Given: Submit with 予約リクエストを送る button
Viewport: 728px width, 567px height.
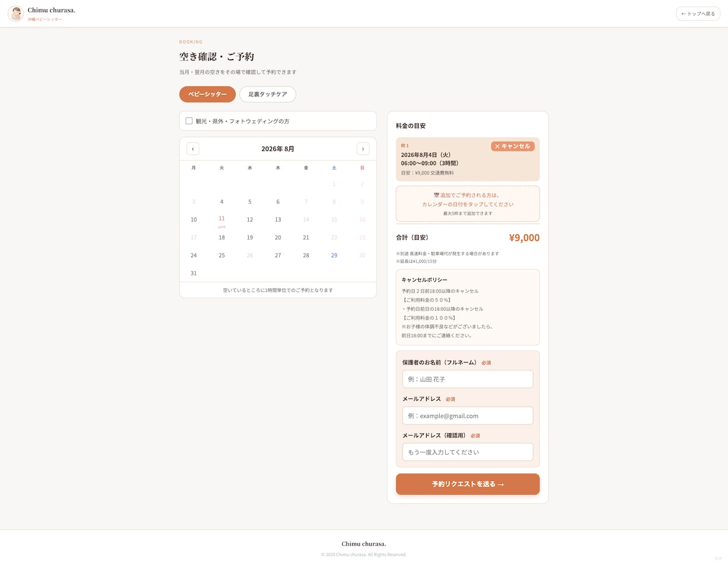Looking at the screenshot, I should (x=468, y=484).
